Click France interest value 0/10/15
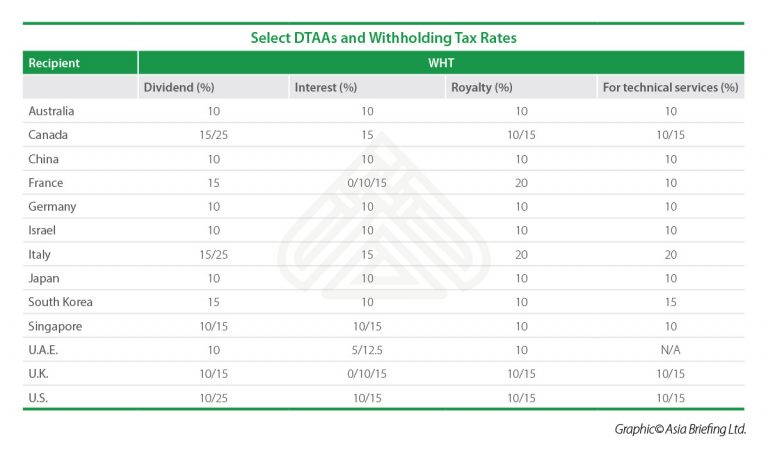Viewport: 768px width, 456px height. [x=367, y=183]
